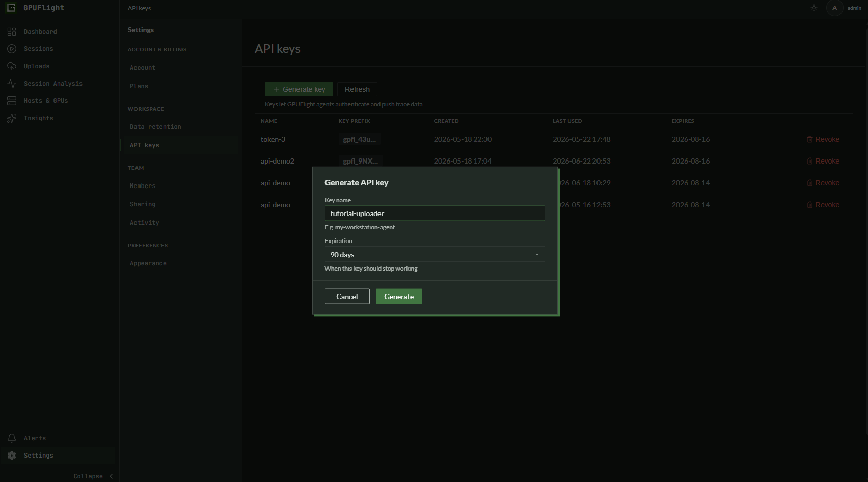Click the admin username label

click(x=854, y=8)
